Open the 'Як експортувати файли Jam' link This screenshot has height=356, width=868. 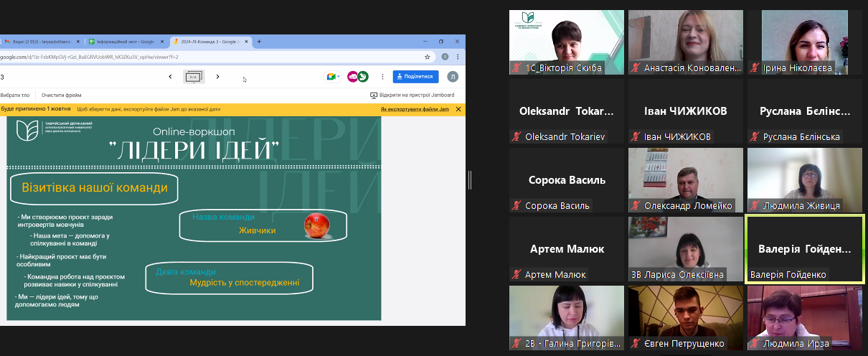click(415, 109)
